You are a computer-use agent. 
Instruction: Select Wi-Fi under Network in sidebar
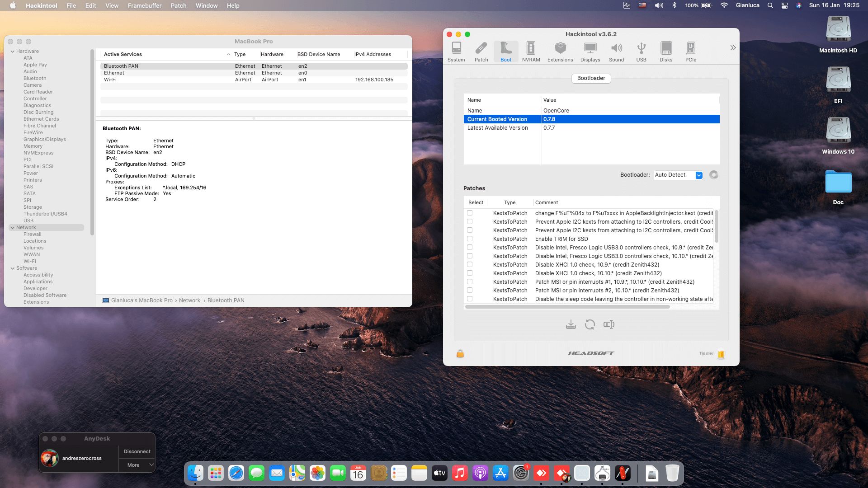(x=30, y=261)
